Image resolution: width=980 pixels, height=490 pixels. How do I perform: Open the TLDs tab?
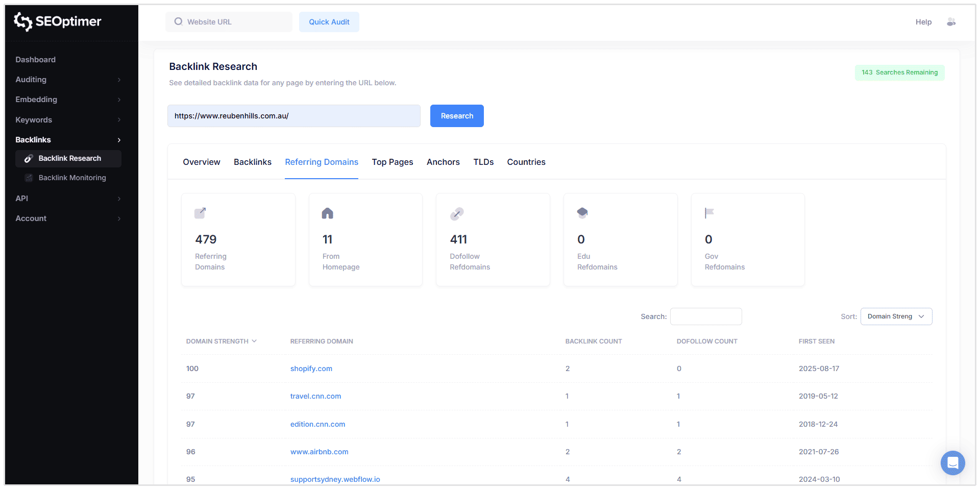click(x=483, y=162)
